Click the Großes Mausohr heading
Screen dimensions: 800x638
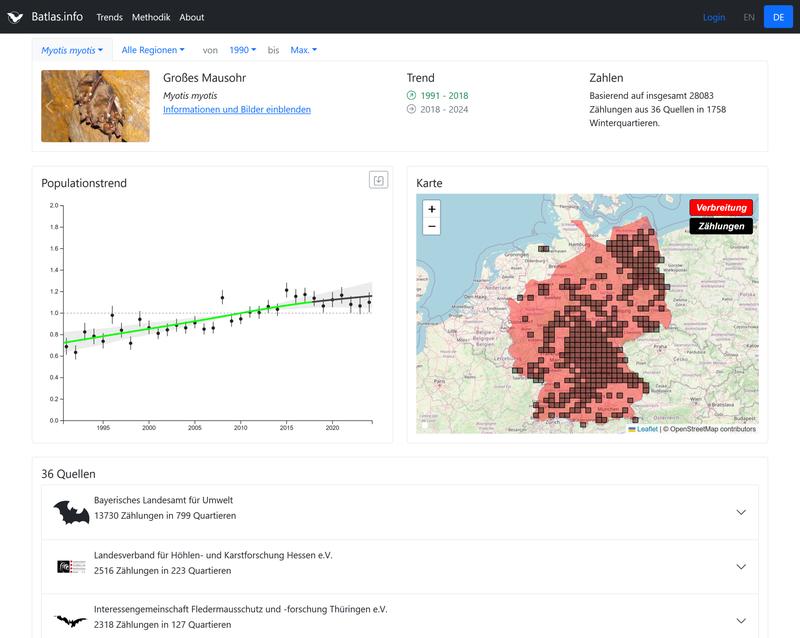point(204,78)
